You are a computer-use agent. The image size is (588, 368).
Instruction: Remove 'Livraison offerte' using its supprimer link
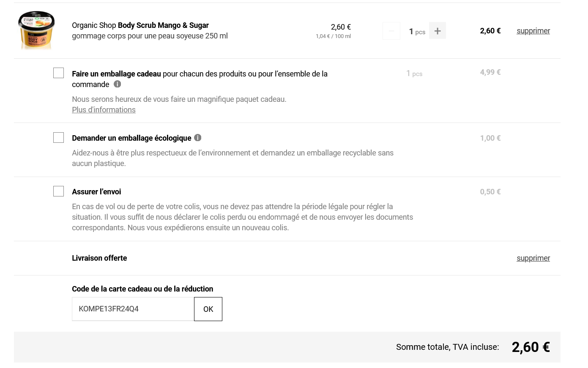click(x=533, y=258)
